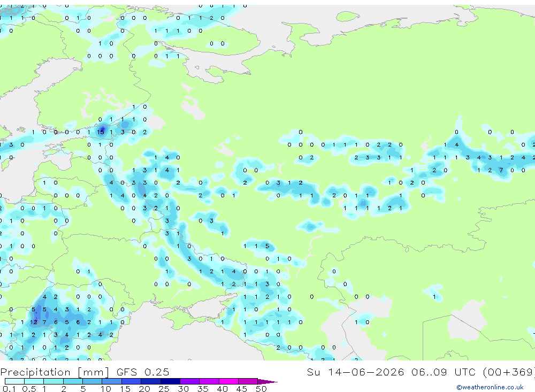Image resolution: width=535 pixels, height=392 pixels.
Task: Click the over-50 arrow tip of legend
Action: (x=268, y=382)
